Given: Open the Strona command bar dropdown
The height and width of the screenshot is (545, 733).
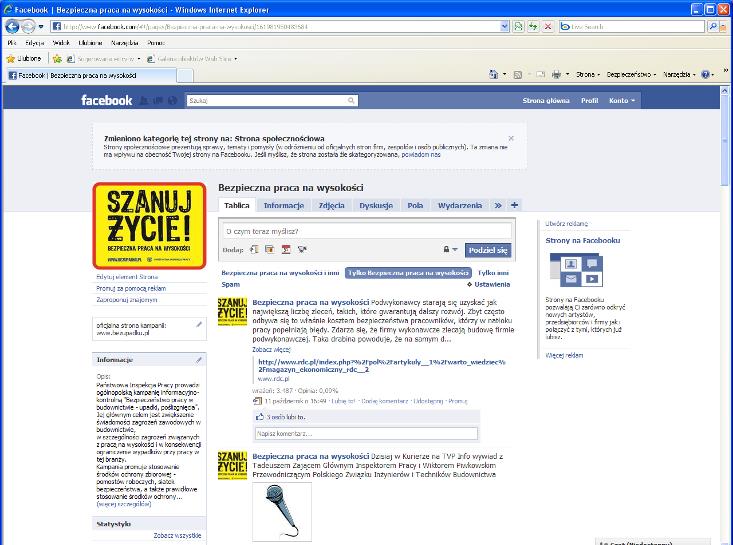Looking at the screenshot, I should pos(588,74).
